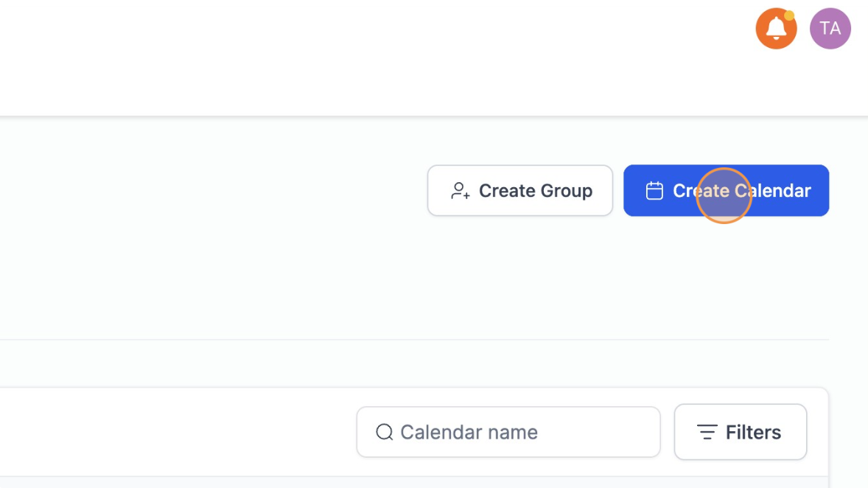Click the magnifier icon in the search box

(384, 432)
